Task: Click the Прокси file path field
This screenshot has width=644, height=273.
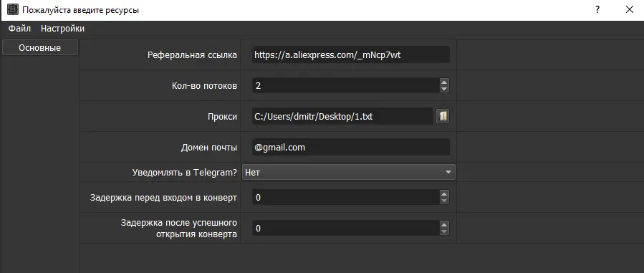Action: click(x=342, y=116)
